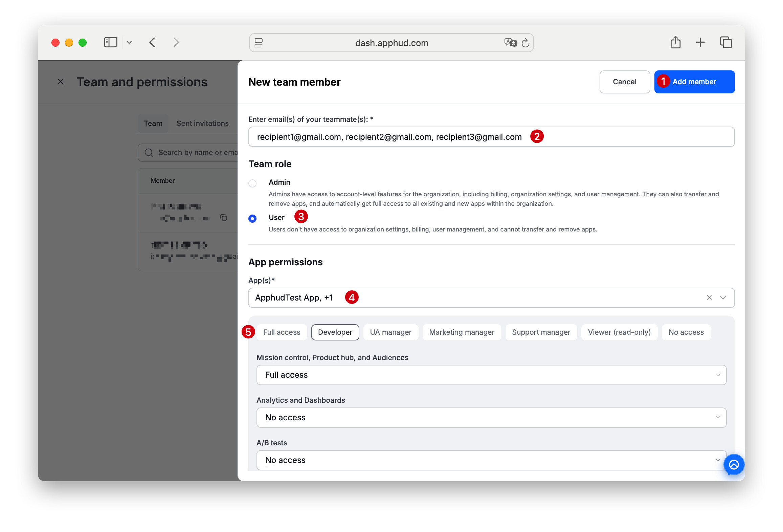The height and width of the screenshot is (532, 783).
Task: Toggle the Safari sidebar icon
Action: tap(110, 42)
